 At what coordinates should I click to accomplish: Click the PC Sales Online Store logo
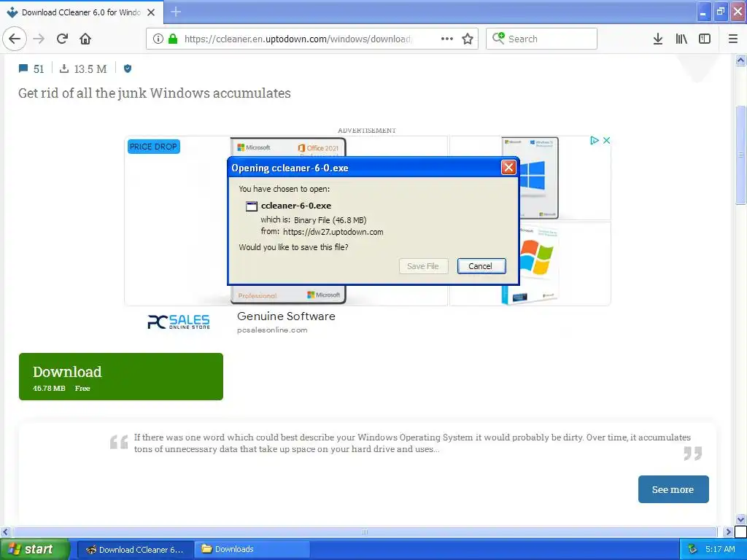click(179, 322)
